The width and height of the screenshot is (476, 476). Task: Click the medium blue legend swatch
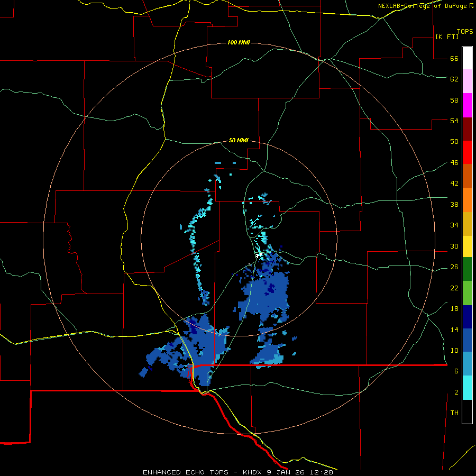coord(467,340)
